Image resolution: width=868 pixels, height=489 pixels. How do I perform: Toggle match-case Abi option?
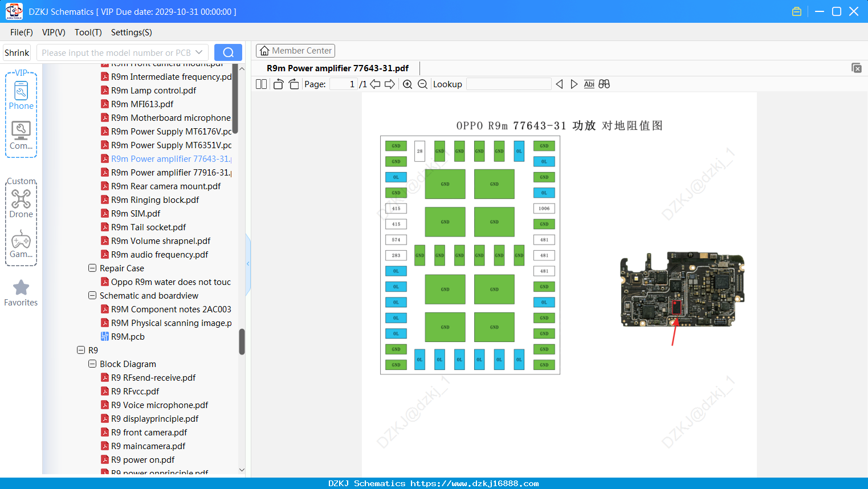click(x=589, y=84)
